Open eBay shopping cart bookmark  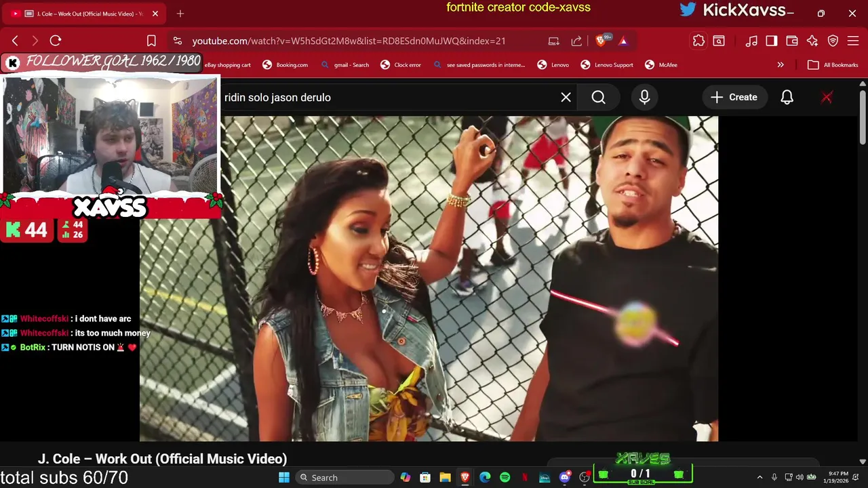(x=227, y=65)
